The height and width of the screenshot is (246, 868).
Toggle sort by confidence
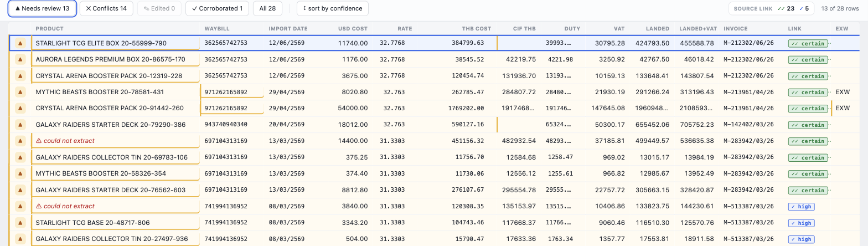pos(333,8)
